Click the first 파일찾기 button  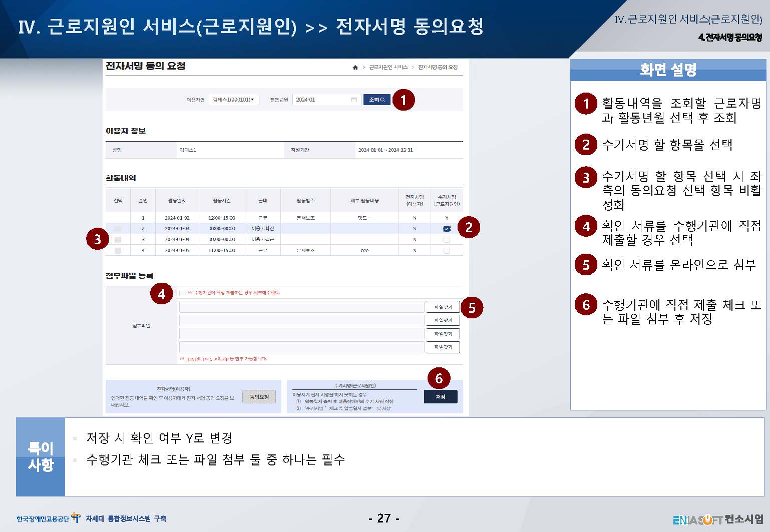(x=443, y=307)
